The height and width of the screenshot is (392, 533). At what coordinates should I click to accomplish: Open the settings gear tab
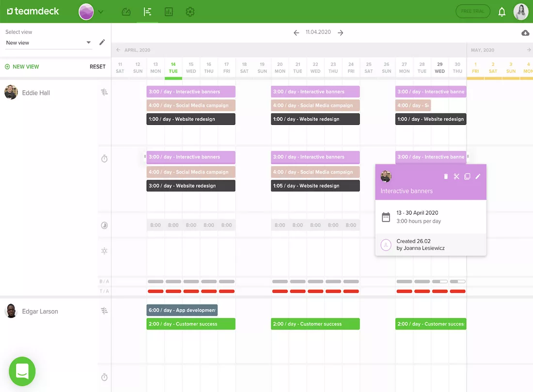[x=190, y=12]
